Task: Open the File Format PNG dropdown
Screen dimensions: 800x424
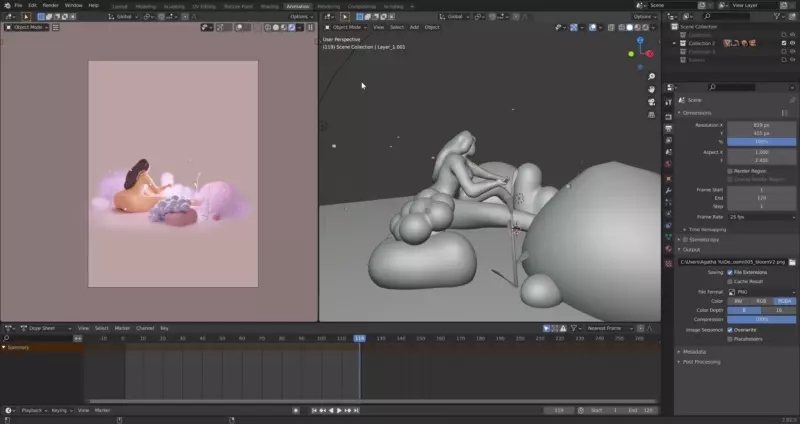Action: point(760,291)
